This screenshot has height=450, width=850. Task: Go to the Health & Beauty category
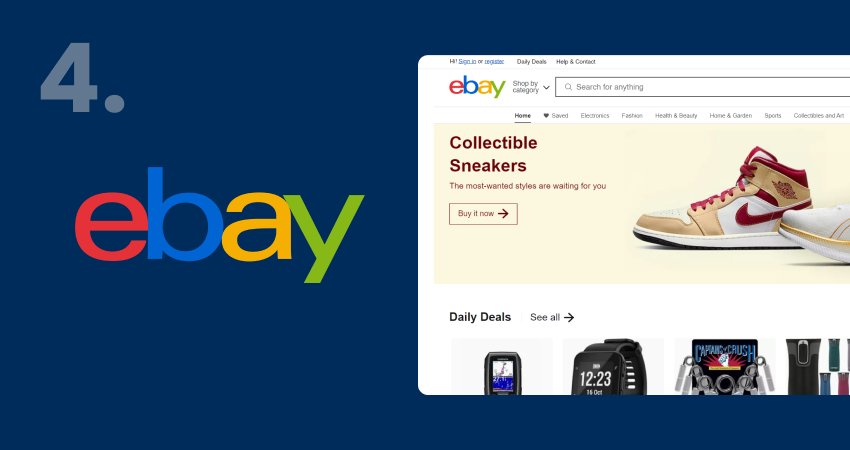676,115
